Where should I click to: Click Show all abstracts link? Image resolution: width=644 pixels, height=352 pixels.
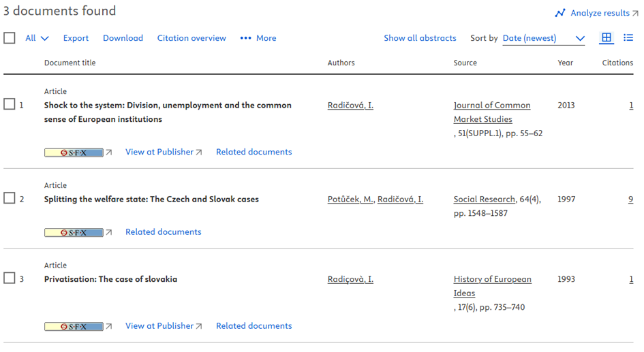(420, 38)
